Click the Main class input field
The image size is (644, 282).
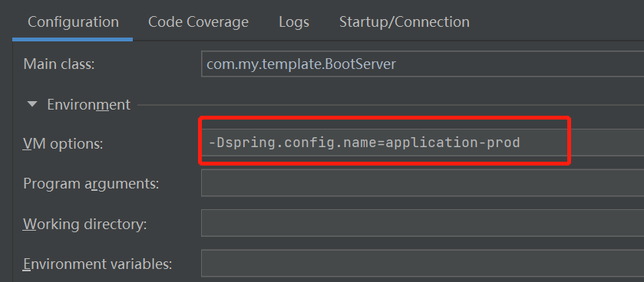(x=423, y=64)
